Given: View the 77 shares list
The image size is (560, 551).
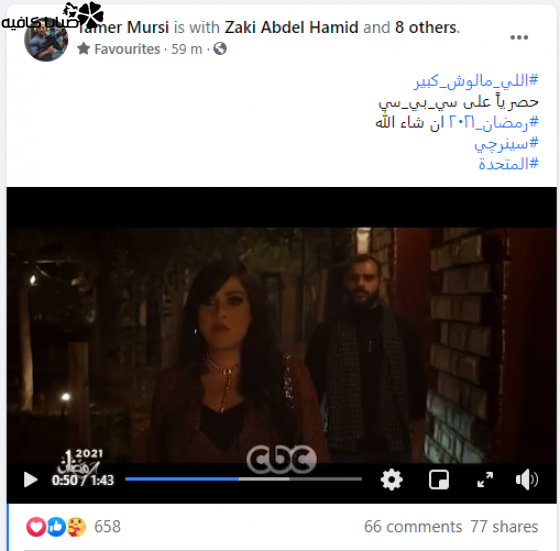Looking at the screenshot, I should click(504, 527).
